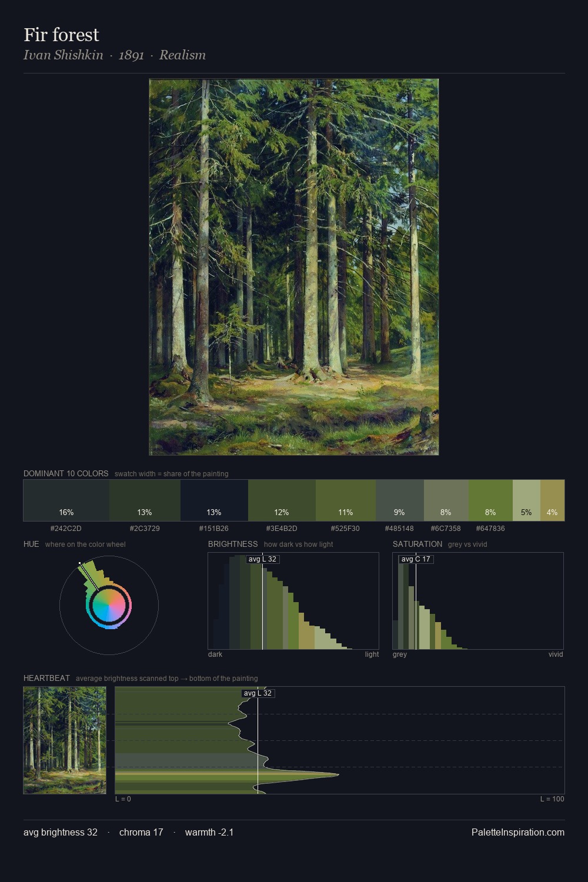Click the HUE section heading
This screenshot has height=882, width=588.
click(x=31, y=544)
